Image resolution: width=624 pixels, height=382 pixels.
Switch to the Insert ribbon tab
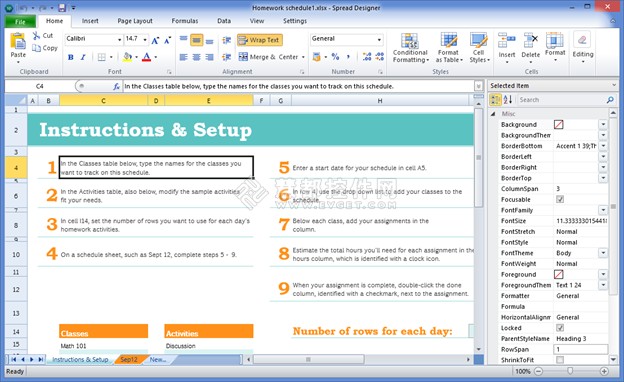click(90, 21)
